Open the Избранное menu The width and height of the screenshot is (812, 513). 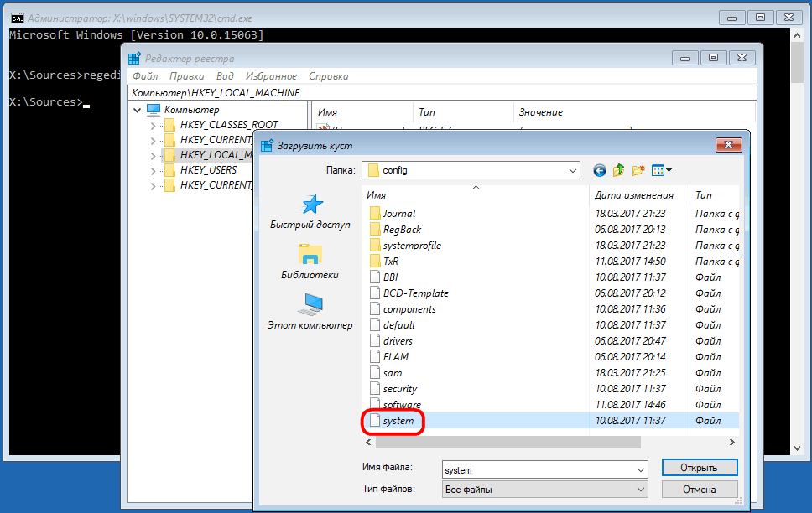(271, 76)
